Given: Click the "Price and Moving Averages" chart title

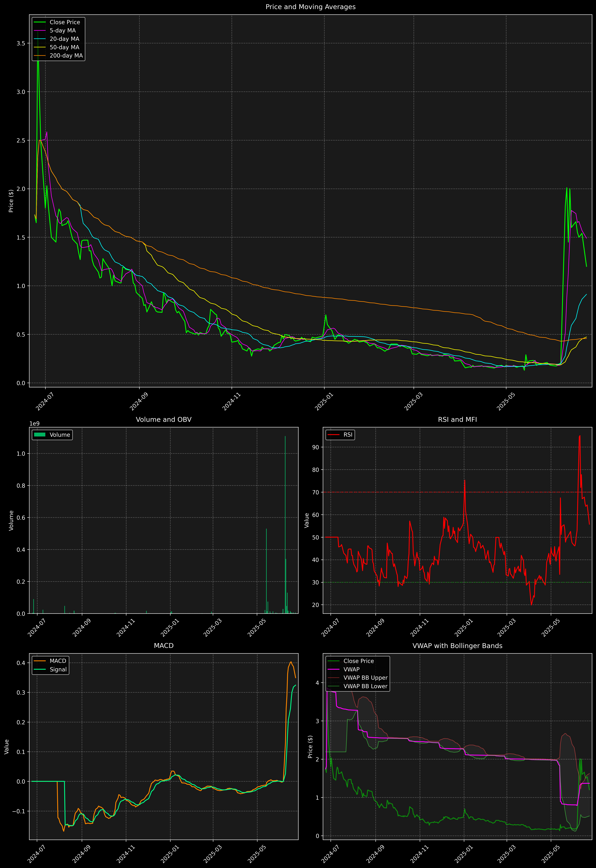Looking at the screenshot, I should point(310,7).
